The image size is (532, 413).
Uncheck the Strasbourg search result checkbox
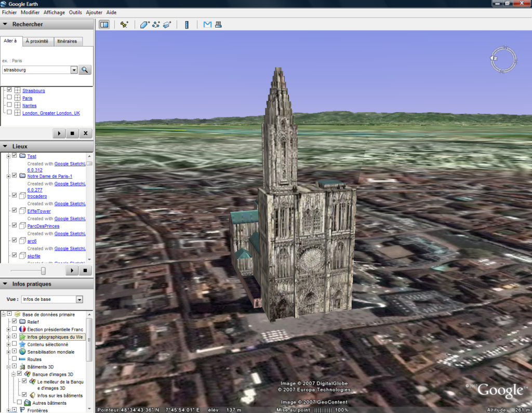tap(9, 90)
